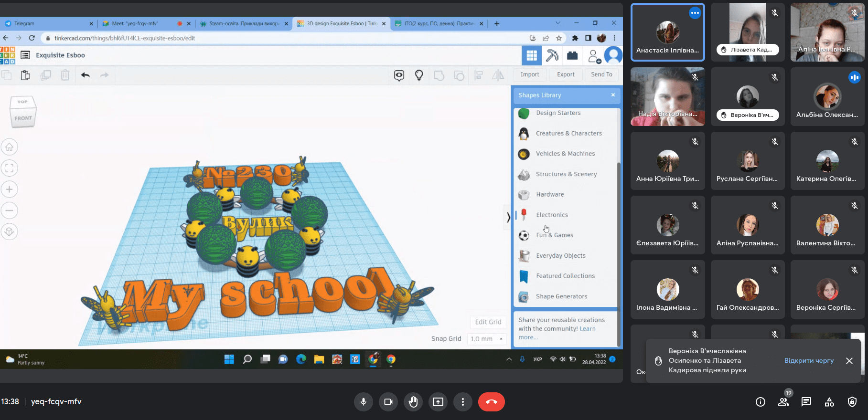Click the Export button
Viewport: 868px width, 420px height.
point(566,74)
